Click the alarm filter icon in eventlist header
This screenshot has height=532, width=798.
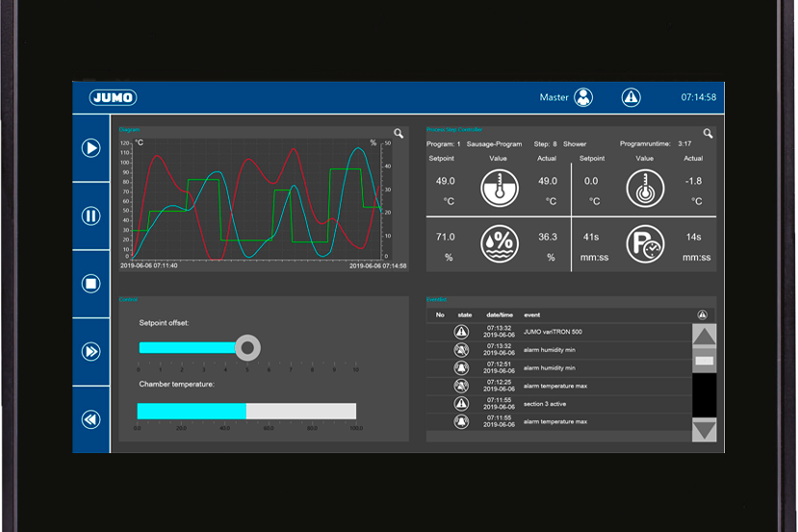[703, 315]
